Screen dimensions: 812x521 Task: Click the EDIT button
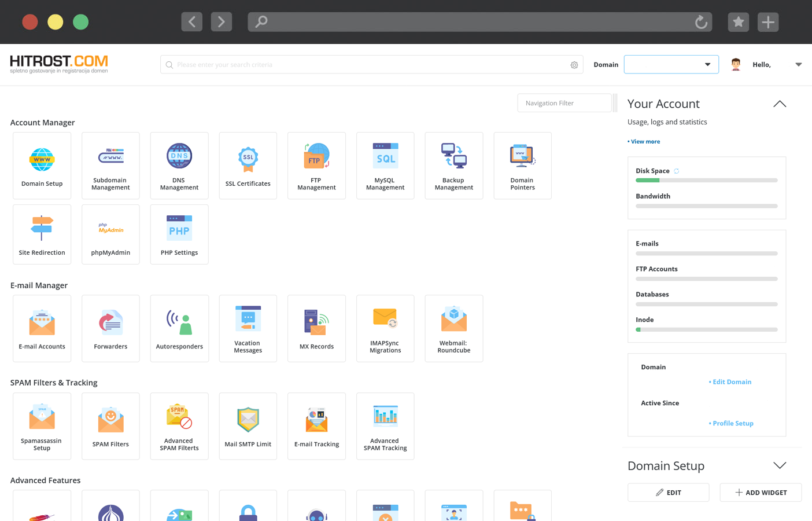click(x=668, y=493)
